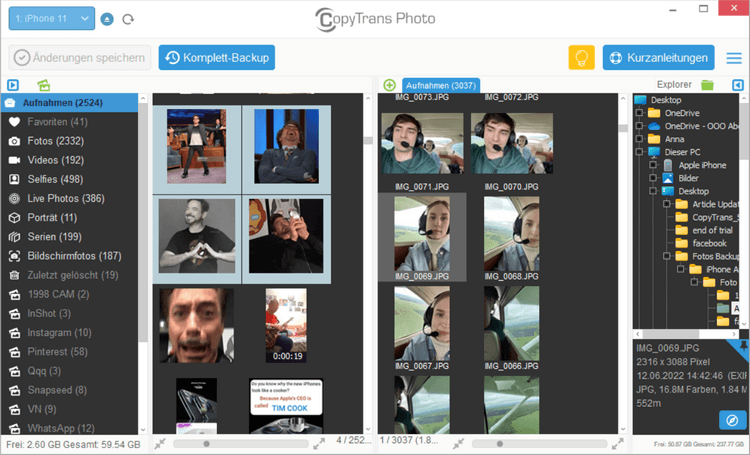The height and width of the screenshot is (455, 750).
Task: Open Favoriten (41) album
Action: 70,122
